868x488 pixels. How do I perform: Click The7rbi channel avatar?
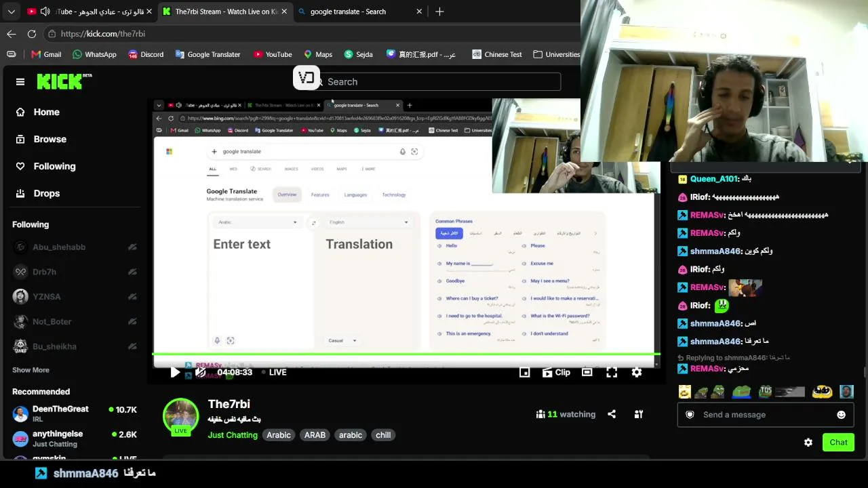(180, 416)
